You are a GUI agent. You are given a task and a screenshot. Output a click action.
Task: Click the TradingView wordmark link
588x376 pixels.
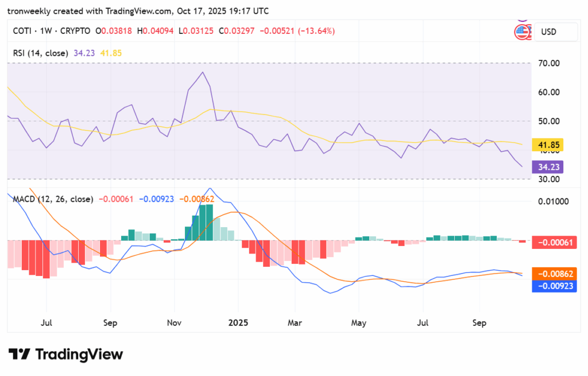[79, 355]
